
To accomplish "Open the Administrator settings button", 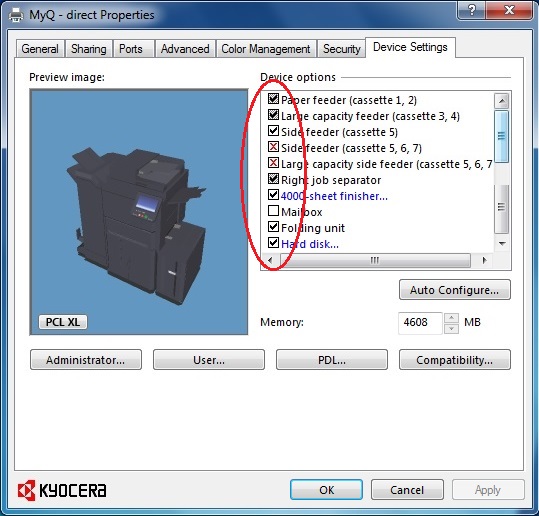I will (86, 360).
